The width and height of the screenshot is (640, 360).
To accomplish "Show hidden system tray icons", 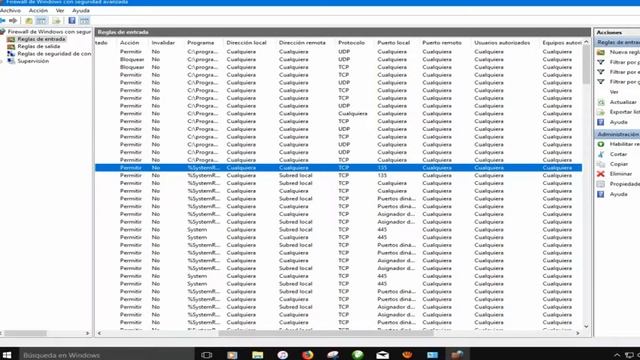I will pos(617,355).
